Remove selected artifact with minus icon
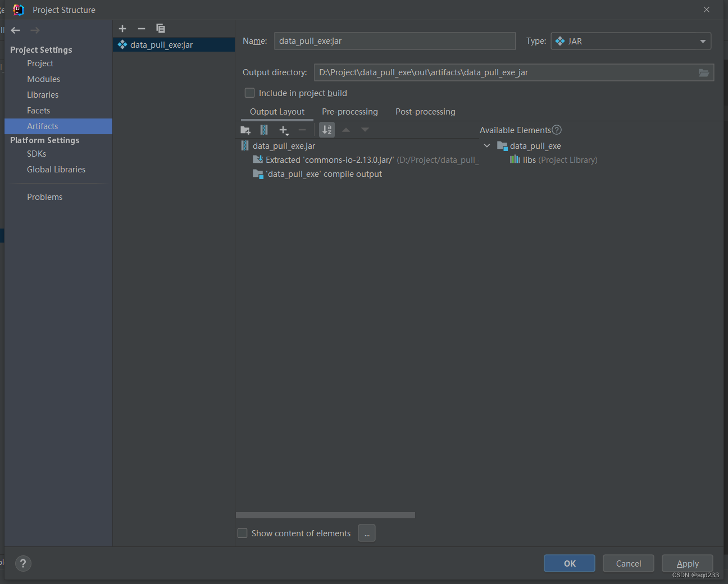Screen dimensions: 728x584 pos(142,29)
